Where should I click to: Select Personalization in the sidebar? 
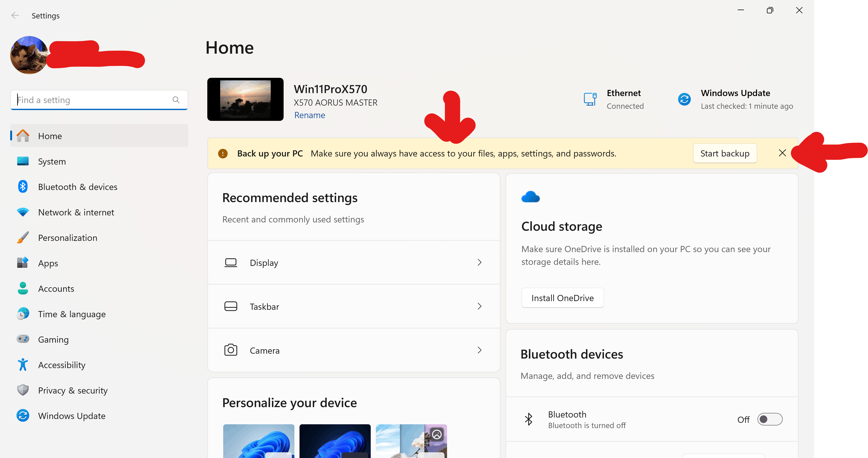(x=99, y=238)
